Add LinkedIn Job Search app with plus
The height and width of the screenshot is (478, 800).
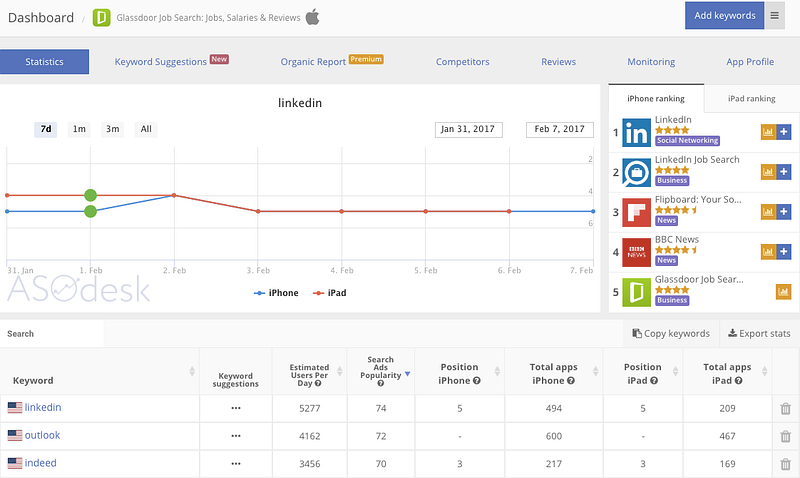point(784,172)
